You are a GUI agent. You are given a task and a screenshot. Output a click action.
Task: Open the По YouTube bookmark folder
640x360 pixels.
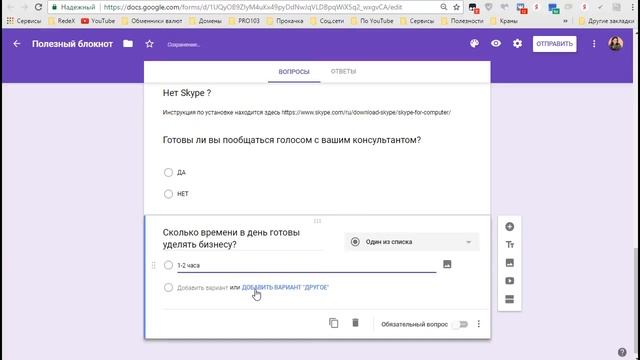372,21
